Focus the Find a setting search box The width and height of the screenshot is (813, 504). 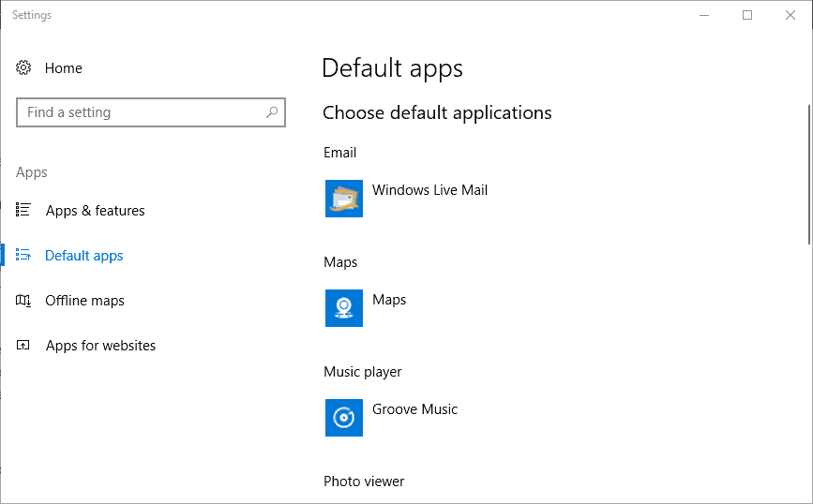coord(141,112)
